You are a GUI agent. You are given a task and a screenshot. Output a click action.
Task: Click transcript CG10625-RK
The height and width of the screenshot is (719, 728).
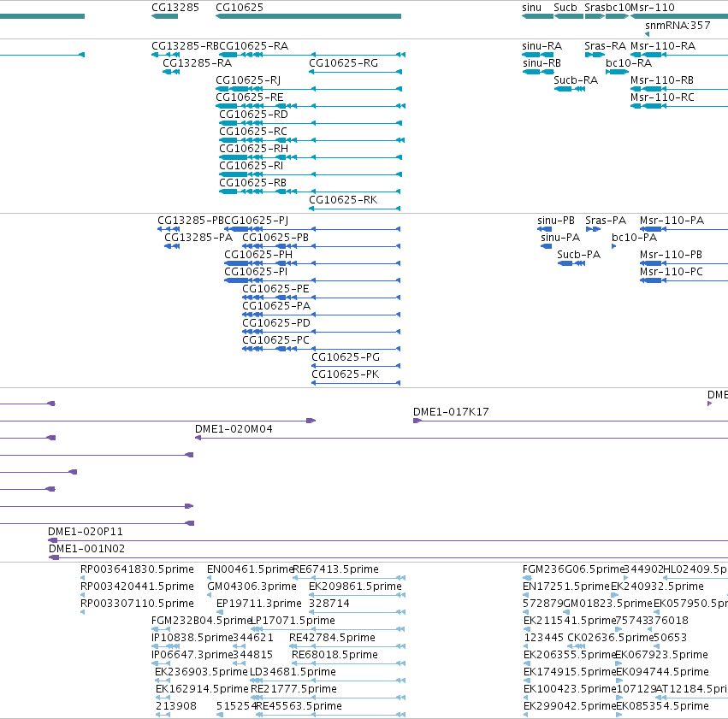click(343, 200)
